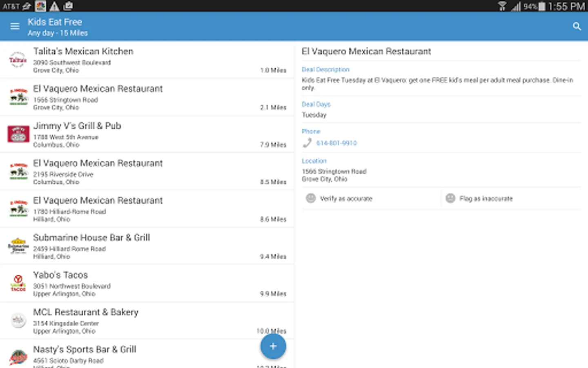Tap the battery 94% indicator
Screen dimensions: 588x368
tap(534, 7)
